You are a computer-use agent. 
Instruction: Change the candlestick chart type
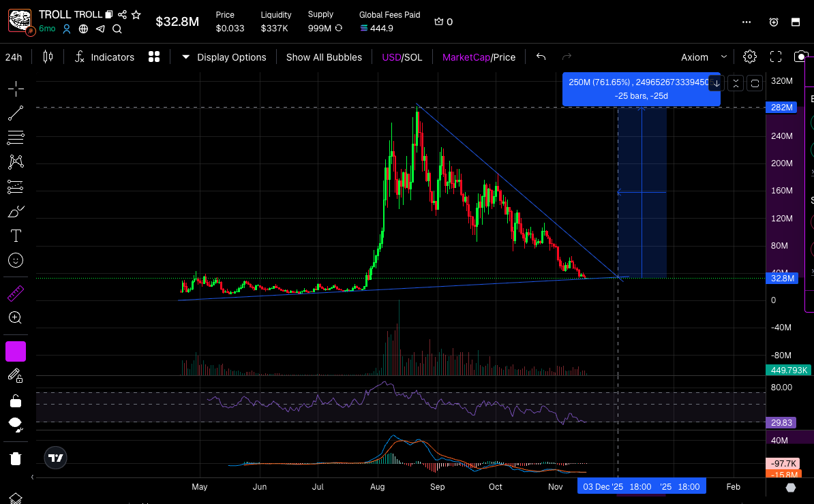48,57
